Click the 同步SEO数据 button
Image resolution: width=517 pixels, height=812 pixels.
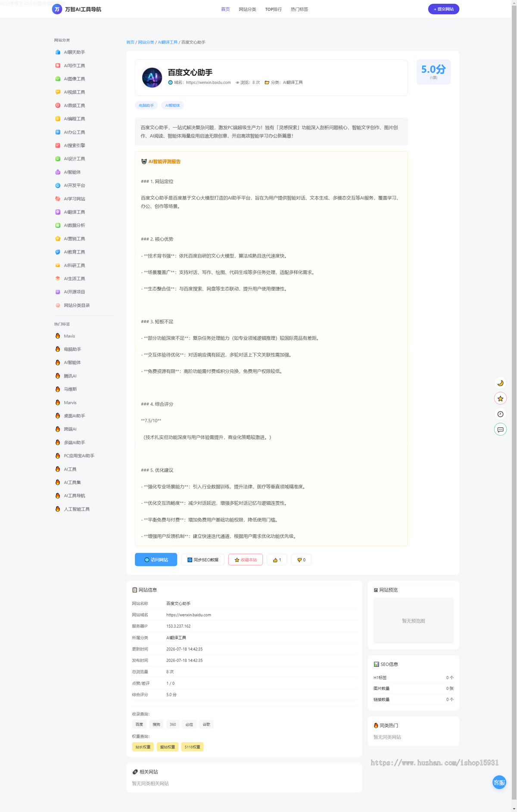click(202, 560)
